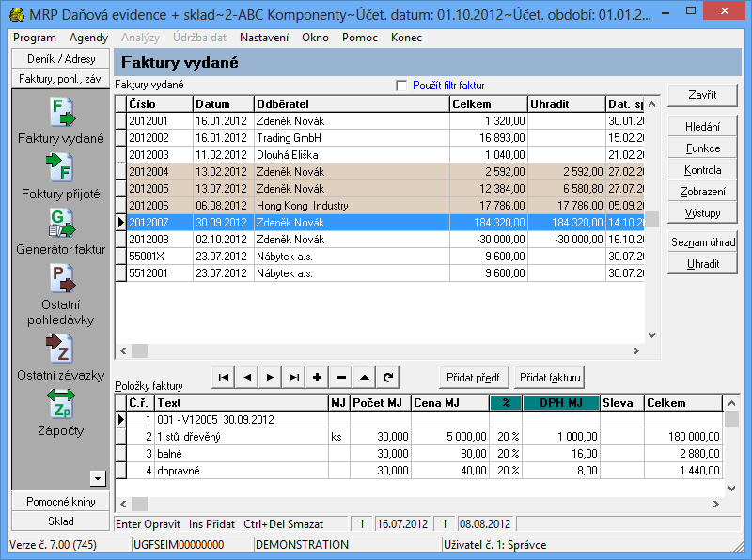
Task: Open Ostatní pohledávky icon
Action: [60, 280]
